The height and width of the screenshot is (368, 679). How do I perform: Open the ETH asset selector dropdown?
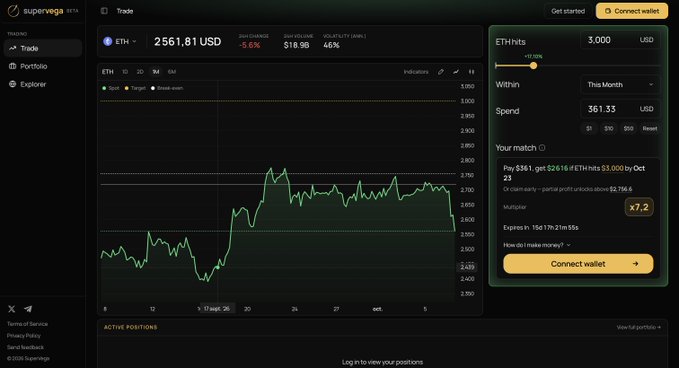tap(120, 42)
